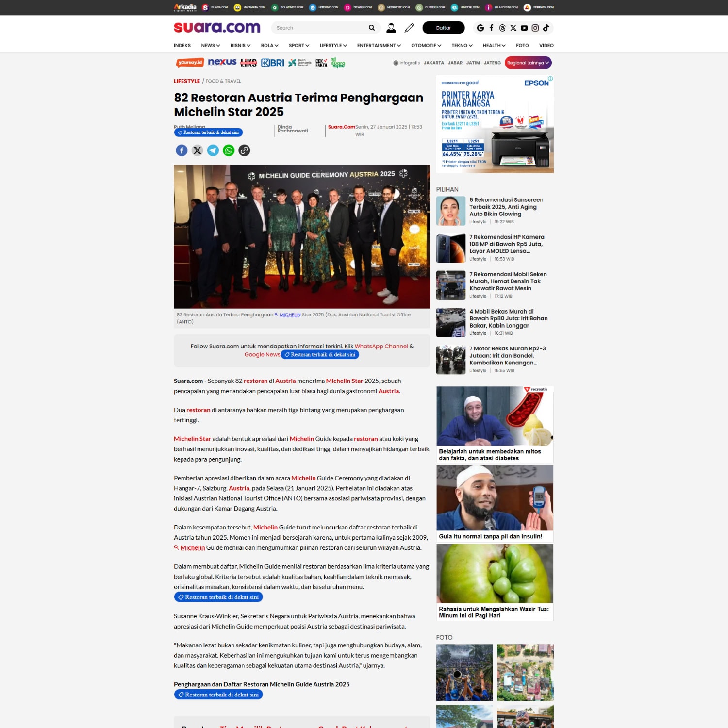Share article on Facebook round icon

[182, 150]
